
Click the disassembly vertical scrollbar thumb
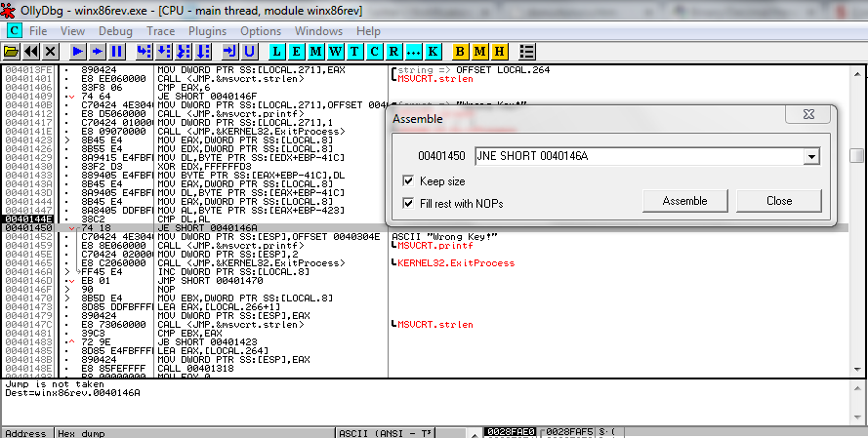pos(856,155)
